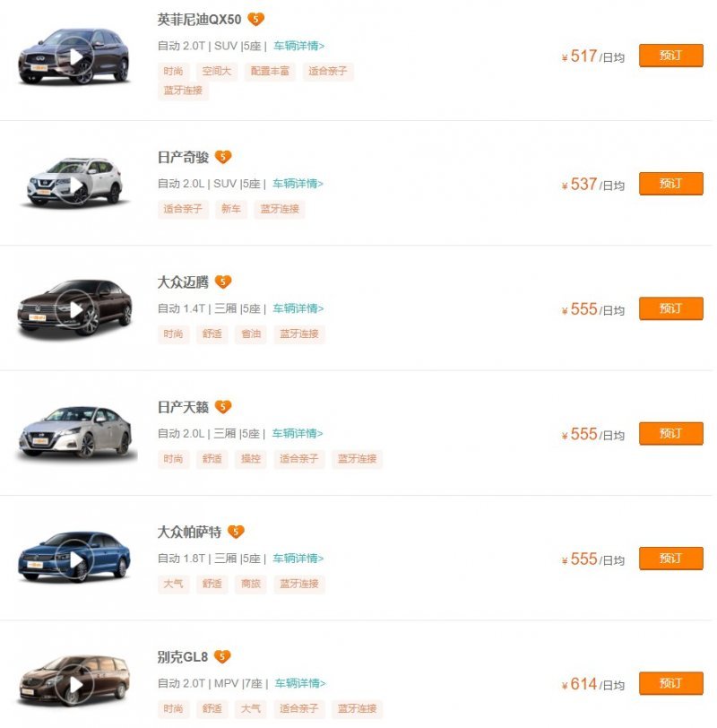Play the 大众帕萨特 car video
The image size is (717, 728).
75,559
